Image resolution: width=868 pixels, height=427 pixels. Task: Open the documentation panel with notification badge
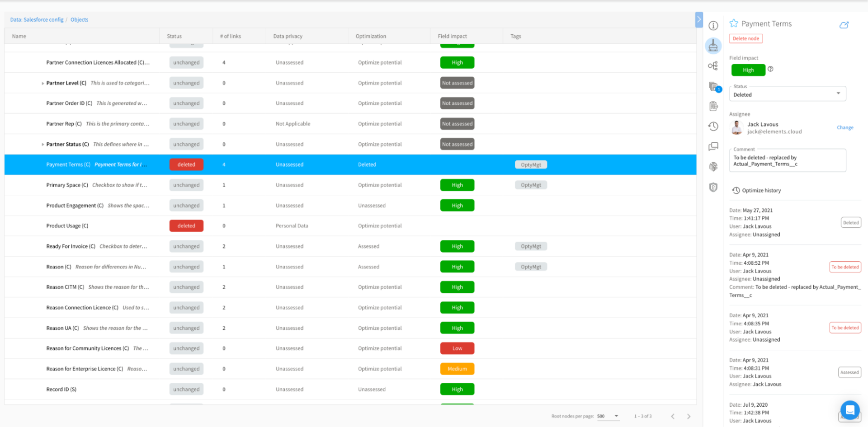click(x=713, y=86)
